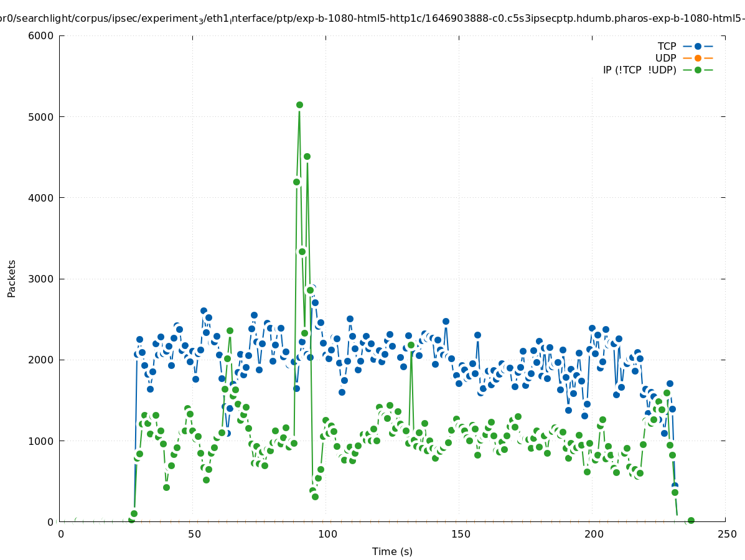
Task: Click the green spike point near 130 seconds
Action: click(411, 345)
